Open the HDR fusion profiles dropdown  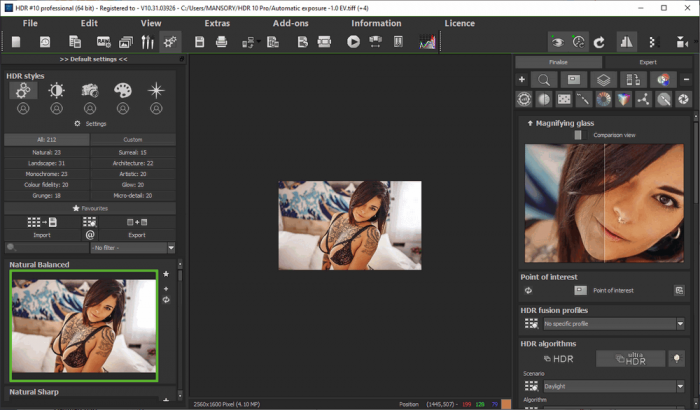(614, 324)
